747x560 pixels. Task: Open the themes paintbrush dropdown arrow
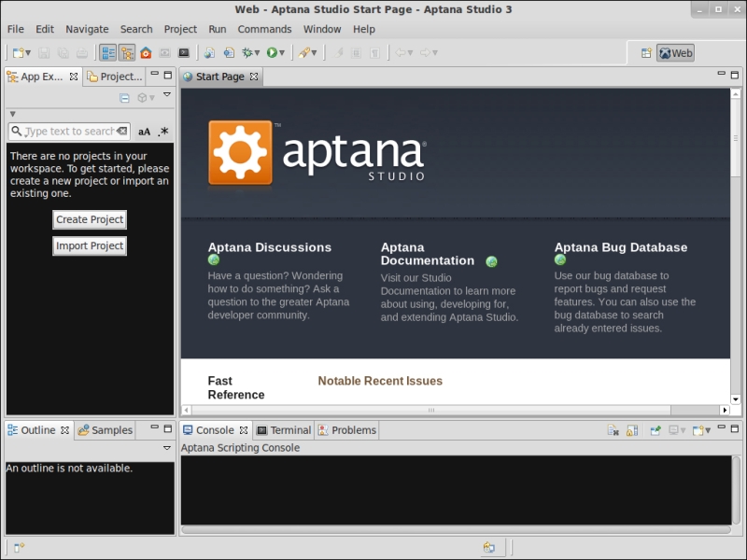314,53
